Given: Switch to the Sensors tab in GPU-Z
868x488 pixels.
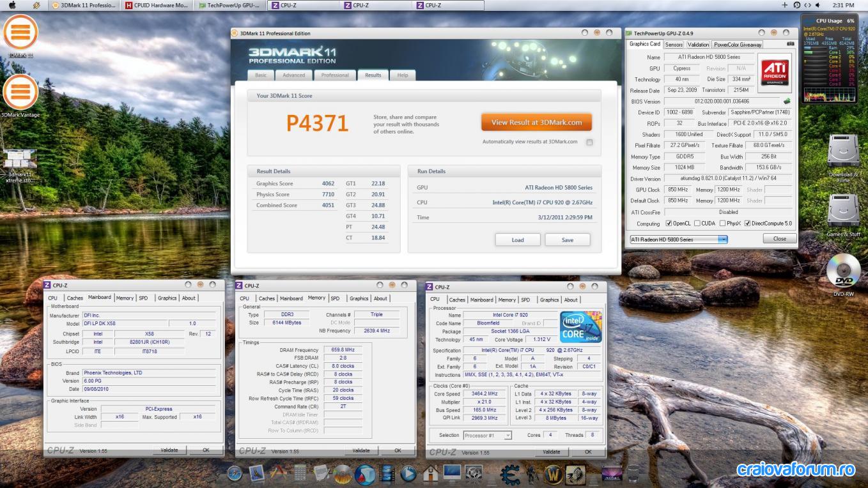Looking at the screenshot, I should (x=674, y=45).
